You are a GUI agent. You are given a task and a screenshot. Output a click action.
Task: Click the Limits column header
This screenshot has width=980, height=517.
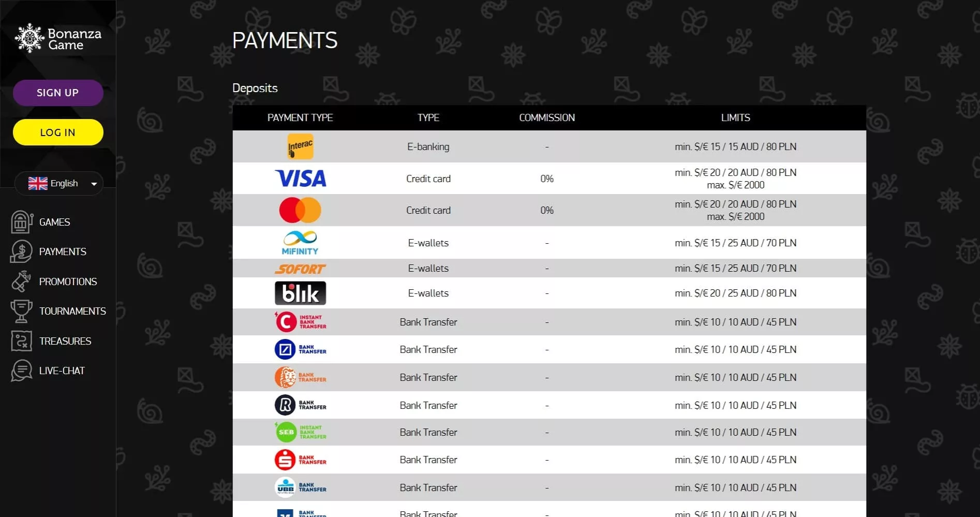point(735,118)
